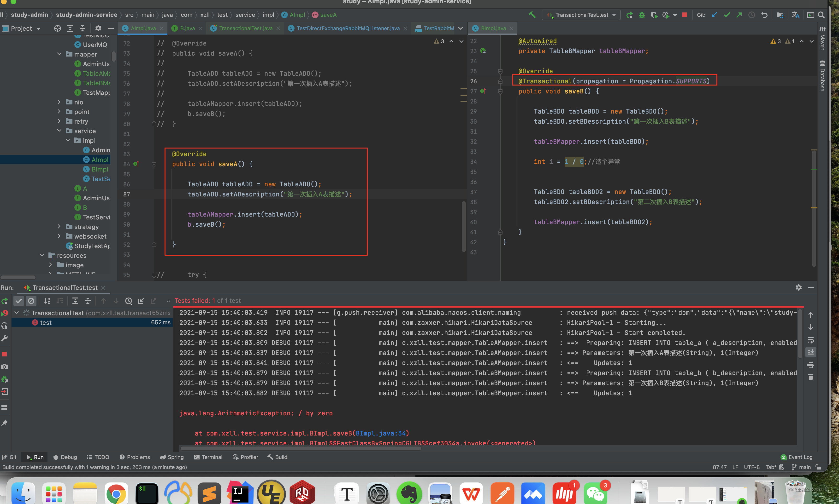
Task: Click the Search Everywhere magnifier icon
Action: coord(821,15)
